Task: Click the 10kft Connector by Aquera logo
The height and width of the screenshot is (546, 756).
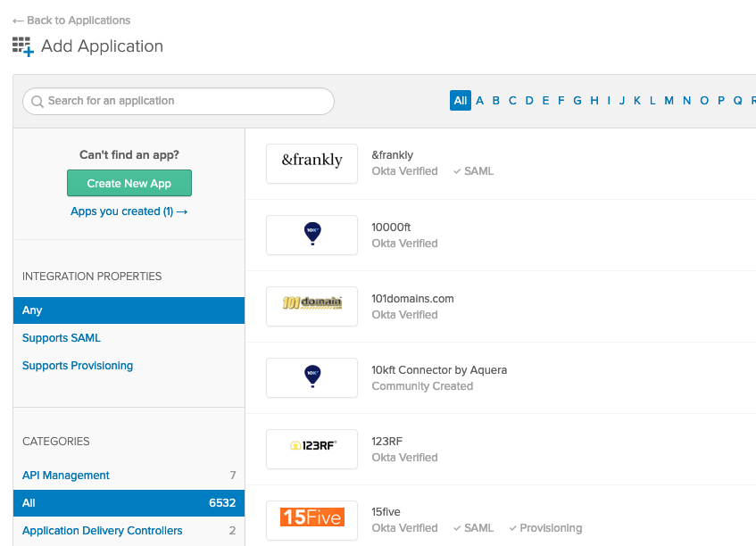Action: (x=312, y=377)
